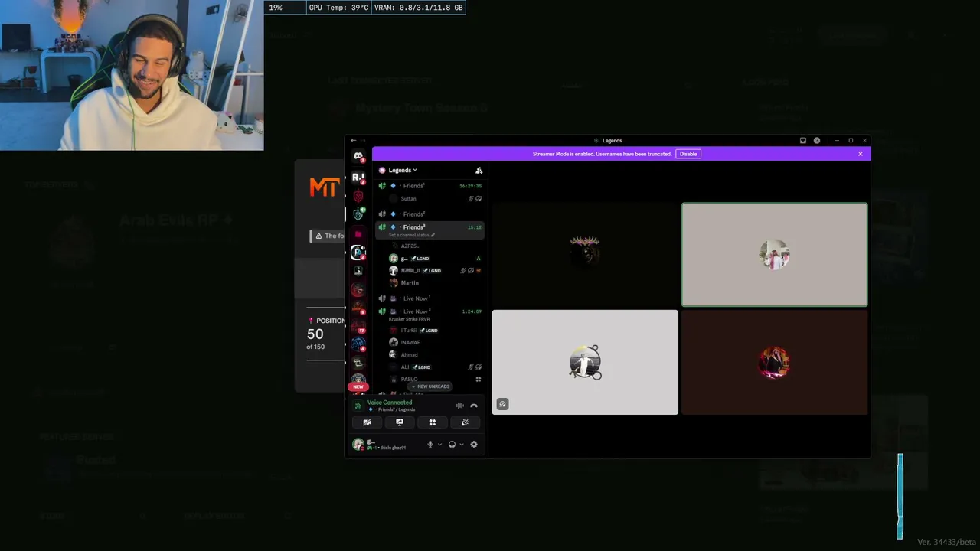Open the soundboard button in voice panel
Viewport: 980px width, 551px height.
click(x=465, y=422)
